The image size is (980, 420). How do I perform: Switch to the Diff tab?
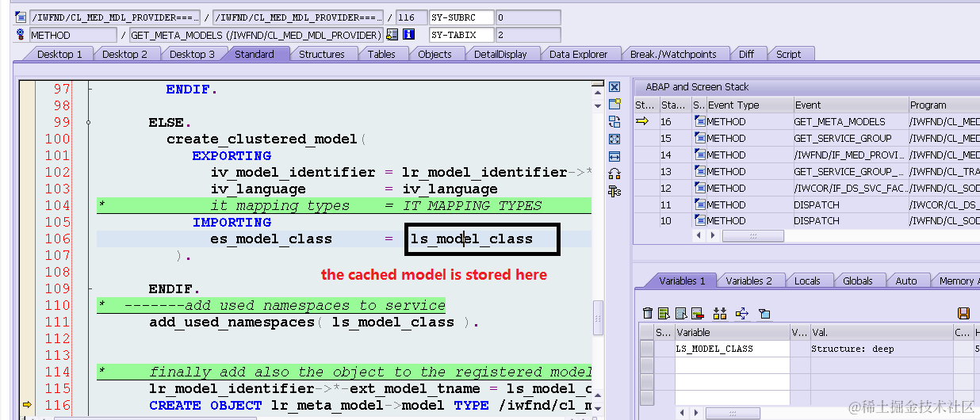pos(747,54)
